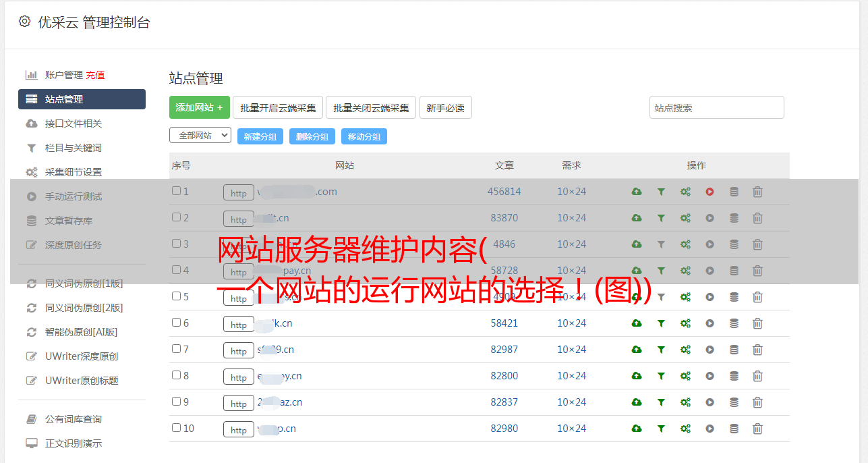Viewport: 868px width, 463px height.
Task: Click the cloud upload icon in row 1
Action: [637, 192]
